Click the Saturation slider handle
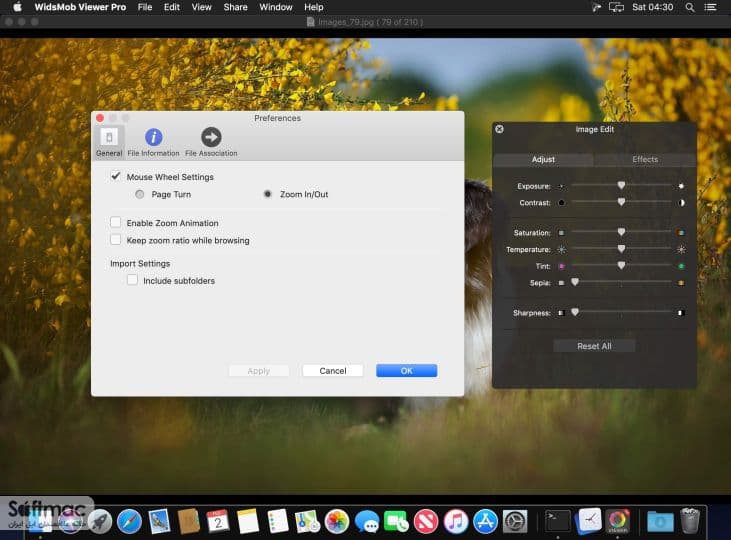 point(621,232)
